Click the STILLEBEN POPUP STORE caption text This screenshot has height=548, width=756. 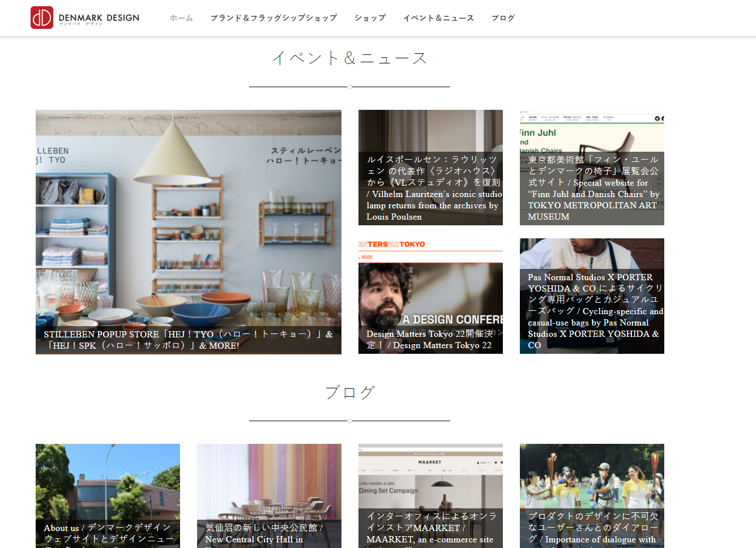coord(189,340)
